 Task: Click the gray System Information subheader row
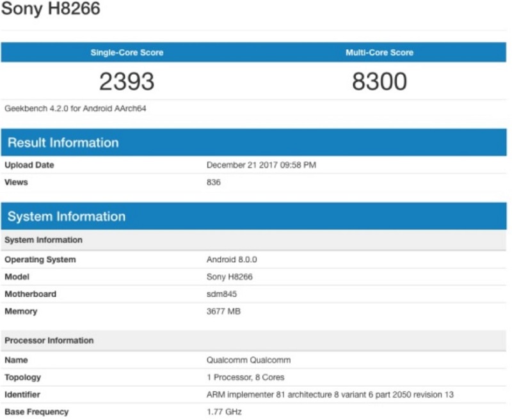pos(253,240)
